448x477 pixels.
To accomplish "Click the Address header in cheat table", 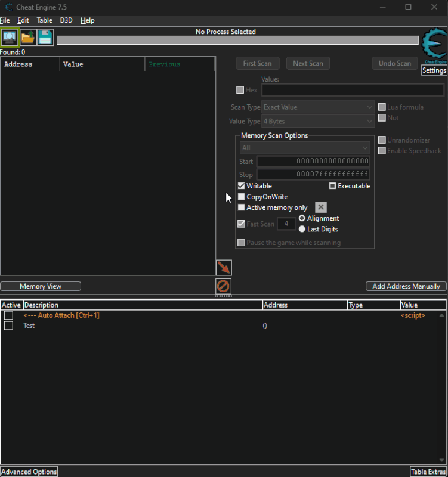I will [305, 305].
